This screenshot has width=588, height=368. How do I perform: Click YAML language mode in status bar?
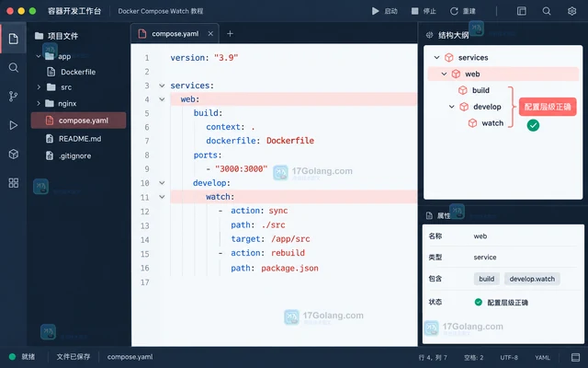543,358
